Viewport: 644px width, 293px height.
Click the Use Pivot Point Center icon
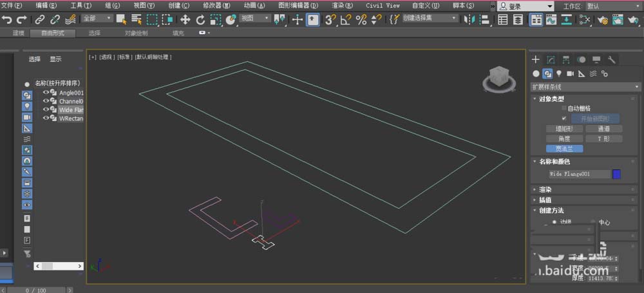(279, 19)
